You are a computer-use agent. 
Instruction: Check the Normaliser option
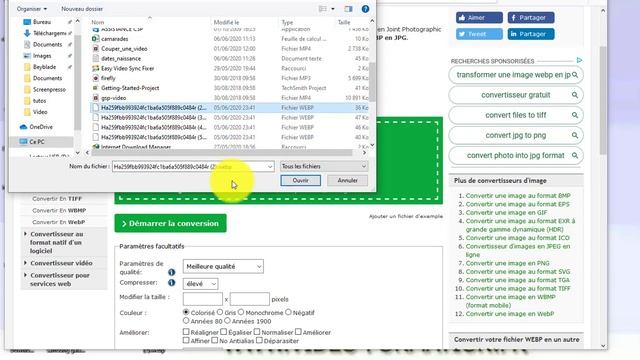click(257, 332)
